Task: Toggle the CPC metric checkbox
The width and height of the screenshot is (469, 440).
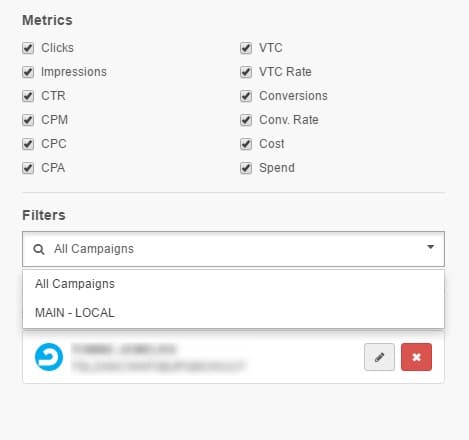Action: pyautogui.click(x=28, y=144)
